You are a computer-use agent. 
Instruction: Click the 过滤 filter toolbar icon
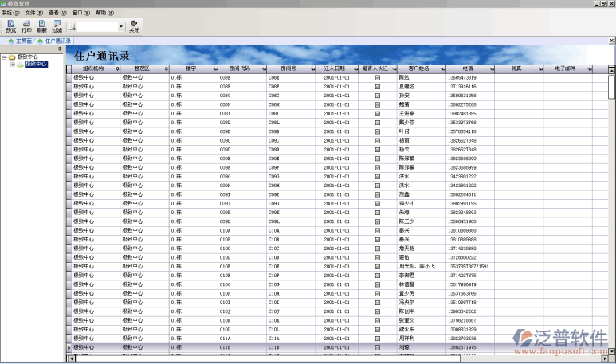pyautogui.click(x=57, y=26)
